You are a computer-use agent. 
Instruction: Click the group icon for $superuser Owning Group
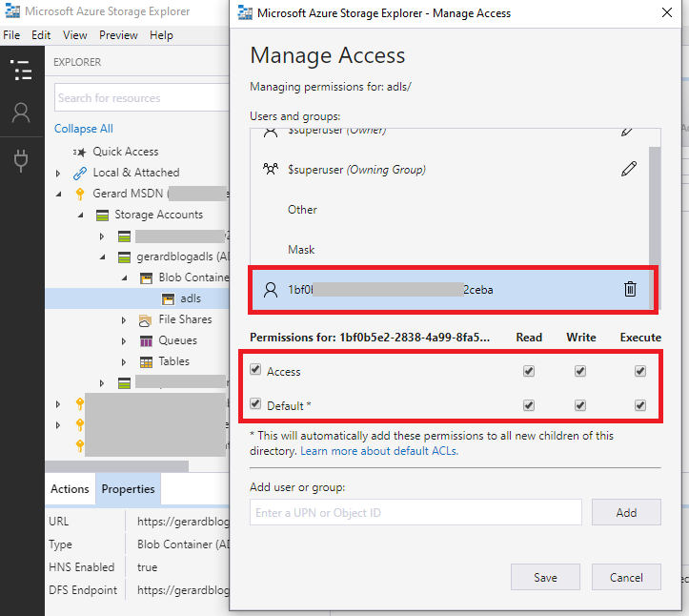coord(271,170)
